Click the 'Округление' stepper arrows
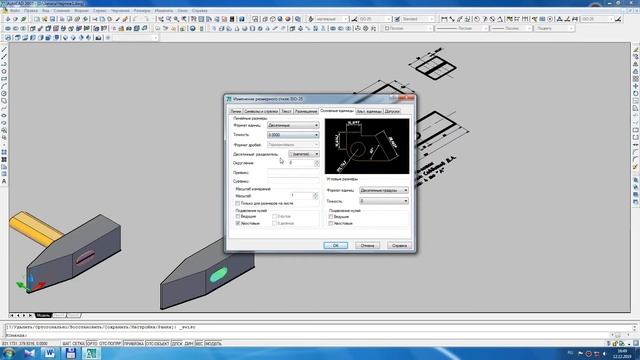The width and height of the screenshot is (640, 360). point(317,163)
